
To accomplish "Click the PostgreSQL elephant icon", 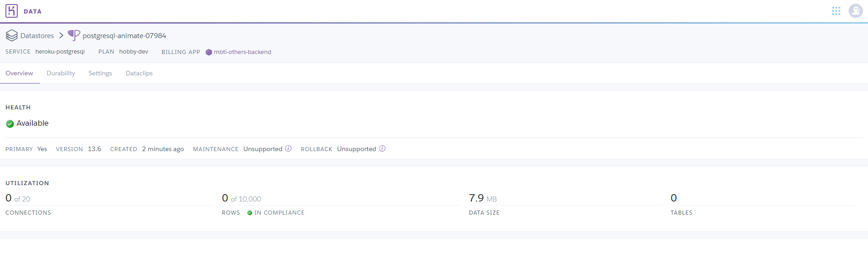I will (74, 35).
